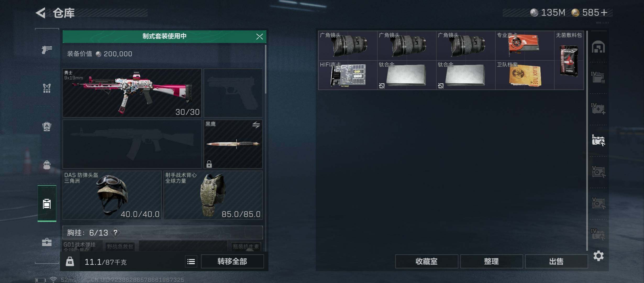This screenshot has width=644, height=283.
Task: Swap the 黑鹰 knife slot arrows
Action: (x=256, y=125)
